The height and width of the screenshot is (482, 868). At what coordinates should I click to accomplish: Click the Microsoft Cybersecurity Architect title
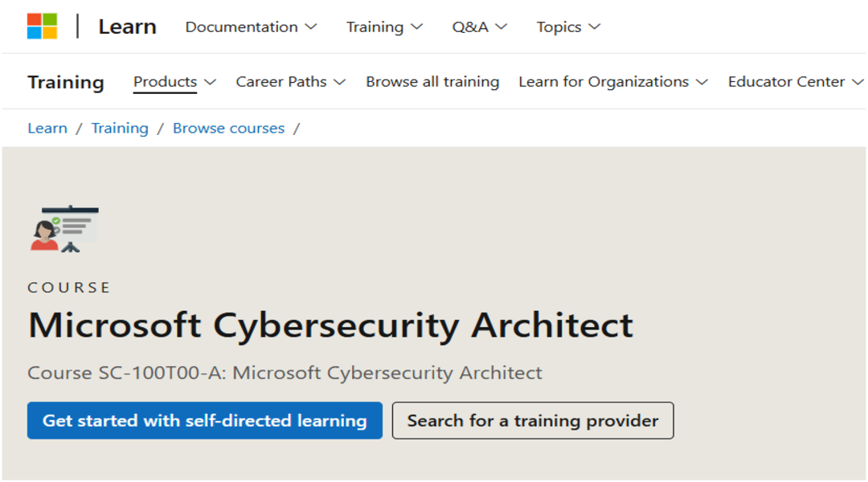[x=330, y=325]
